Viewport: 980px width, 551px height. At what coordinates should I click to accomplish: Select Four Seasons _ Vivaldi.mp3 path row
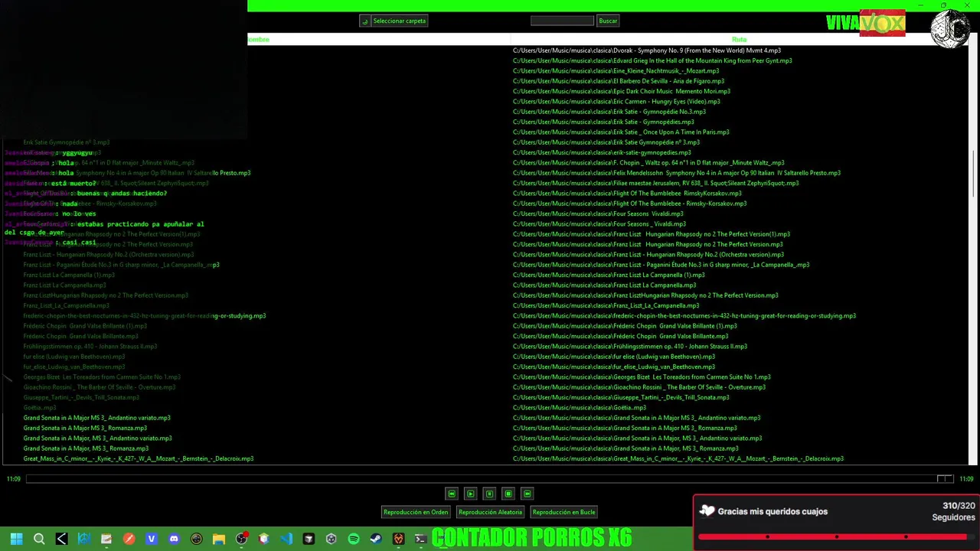[x=599, y=223]
